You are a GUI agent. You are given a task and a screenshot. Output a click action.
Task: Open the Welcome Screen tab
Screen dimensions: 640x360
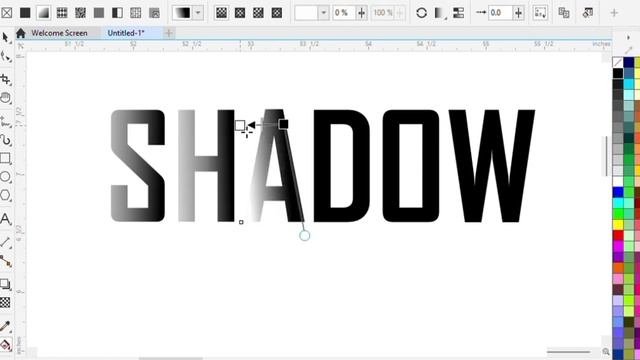pyautogui.click(x=59, y=33)
